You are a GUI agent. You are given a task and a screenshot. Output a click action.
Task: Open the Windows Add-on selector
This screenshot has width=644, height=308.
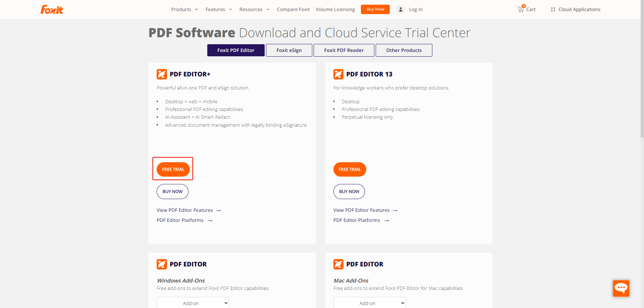coord(193,303)
